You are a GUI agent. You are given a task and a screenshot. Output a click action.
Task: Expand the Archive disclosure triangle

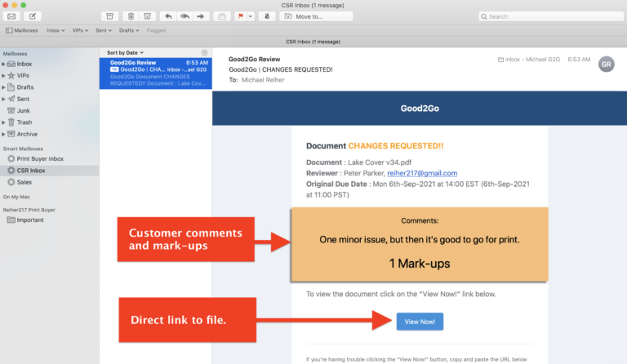(x=3, y=134)
